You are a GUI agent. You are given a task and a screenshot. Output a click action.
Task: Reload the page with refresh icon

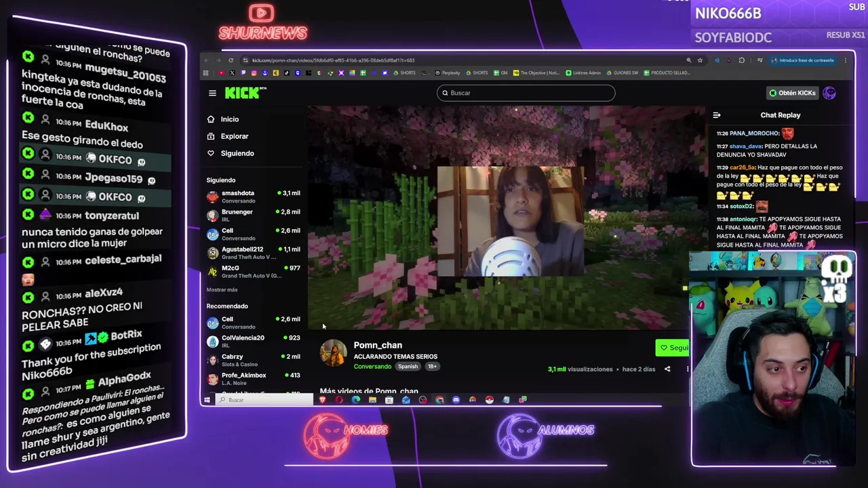pos(231,60)
